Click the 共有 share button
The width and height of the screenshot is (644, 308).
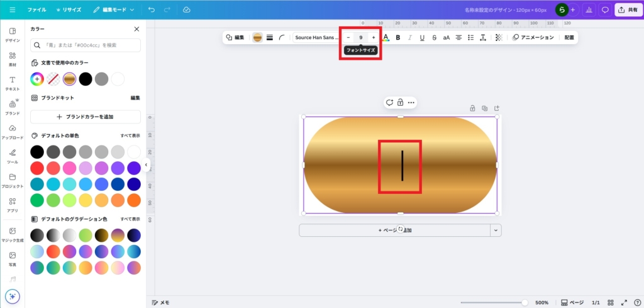pyautogui.click(x=628, y=10)
